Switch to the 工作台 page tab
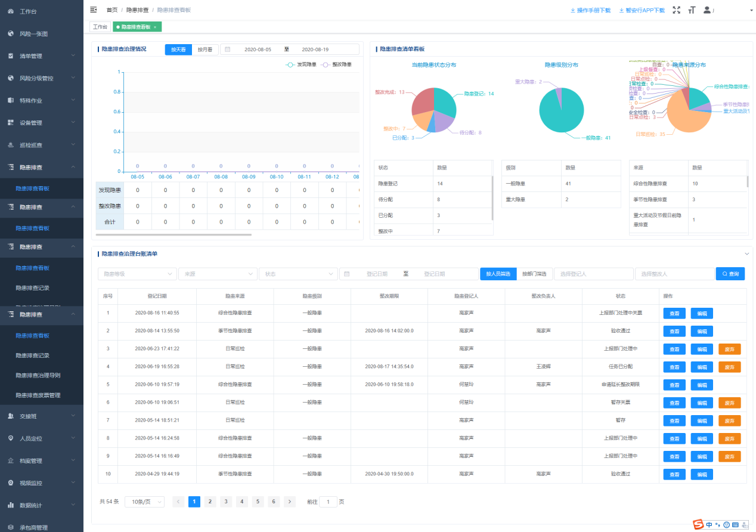 pyautogui.click(x=100, y=27)
